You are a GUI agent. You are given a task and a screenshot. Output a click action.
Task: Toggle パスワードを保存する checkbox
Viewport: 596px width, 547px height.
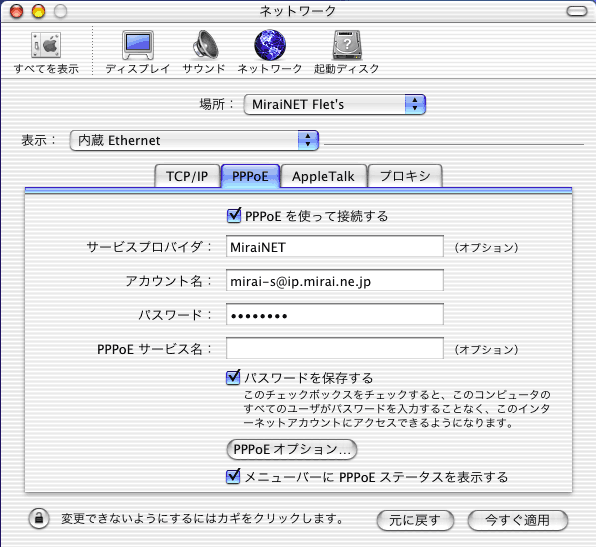[233, 377]
